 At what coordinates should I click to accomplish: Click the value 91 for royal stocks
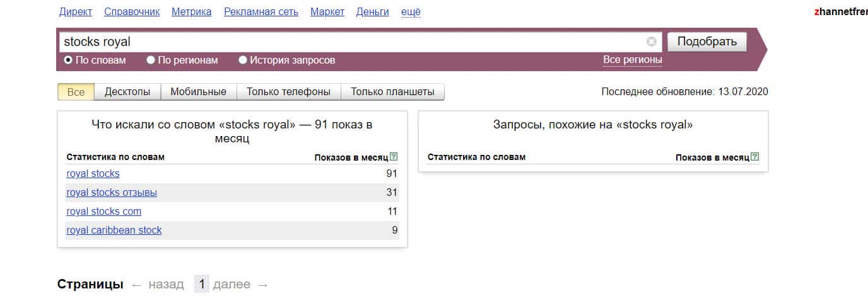[x=392, y=173]
